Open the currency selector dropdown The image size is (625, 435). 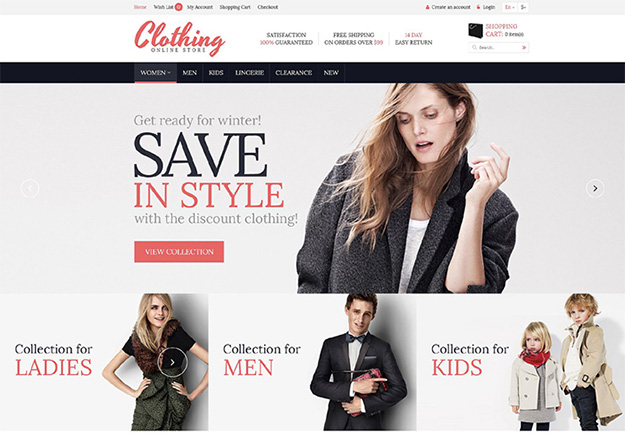(x=523, y=7)
